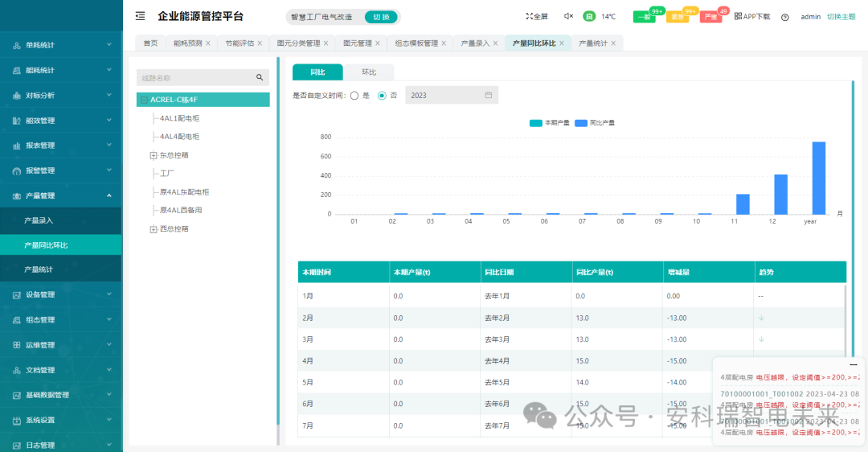This screenshot has width=868, height=452.
Task: Close the 节能评估 page tab
Action: 260,43
